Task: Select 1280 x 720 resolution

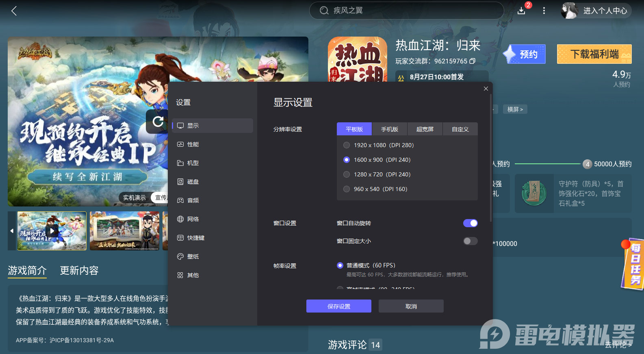Action: 347,174
